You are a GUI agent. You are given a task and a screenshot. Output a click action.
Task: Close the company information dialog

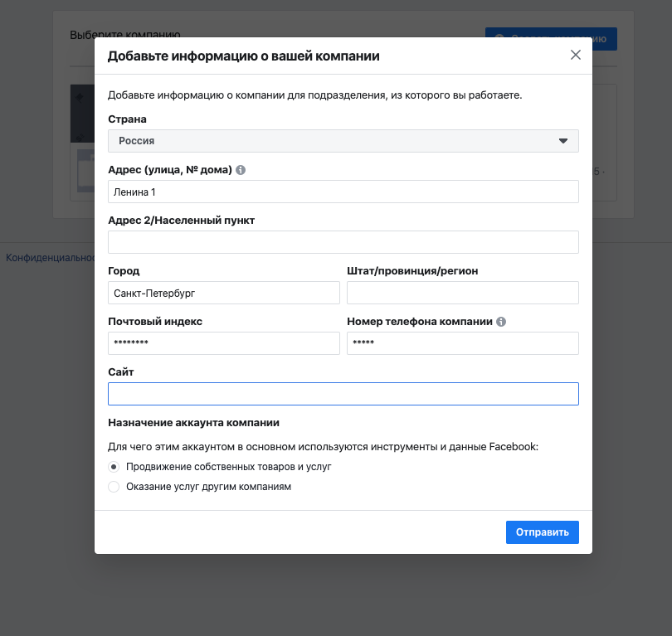576,55
